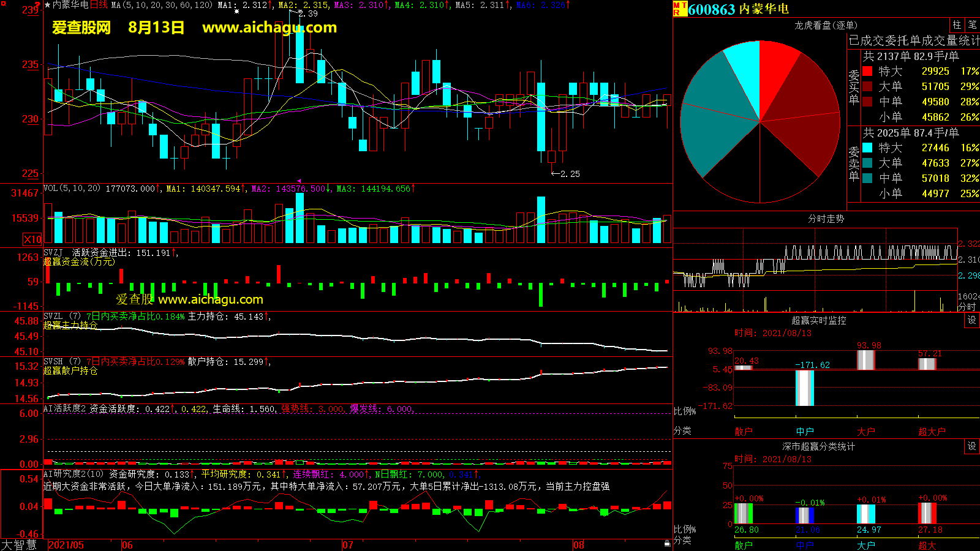Select the 龙虎看盘(逐单) panel header
The image size is (980, 551).
pyautogui.click(x=825, y=25)
